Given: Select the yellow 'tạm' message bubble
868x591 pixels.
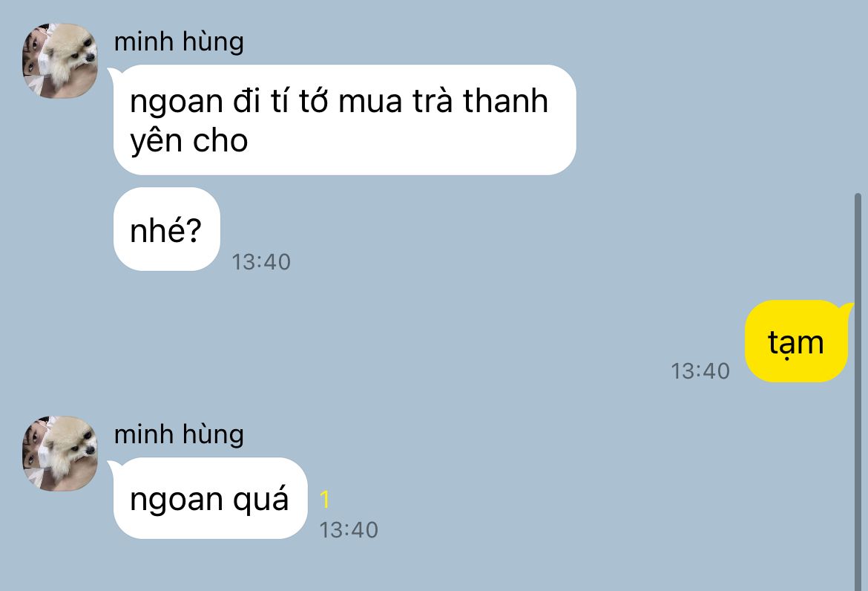Looking at the screenshot, I should [x=796, y=342].
